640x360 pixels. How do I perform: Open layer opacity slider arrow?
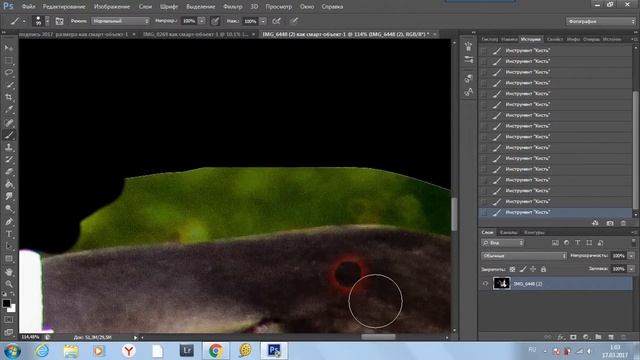(631, 256)
